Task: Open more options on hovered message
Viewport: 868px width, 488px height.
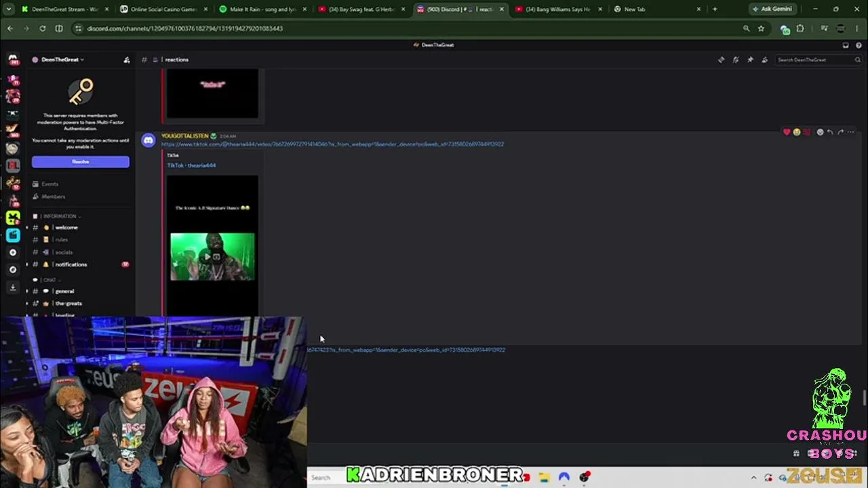Action: [850, 132]
